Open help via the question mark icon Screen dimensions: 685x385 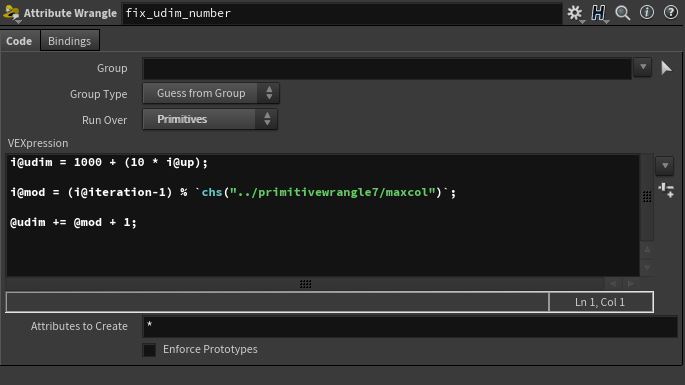[x=671, y=12]
